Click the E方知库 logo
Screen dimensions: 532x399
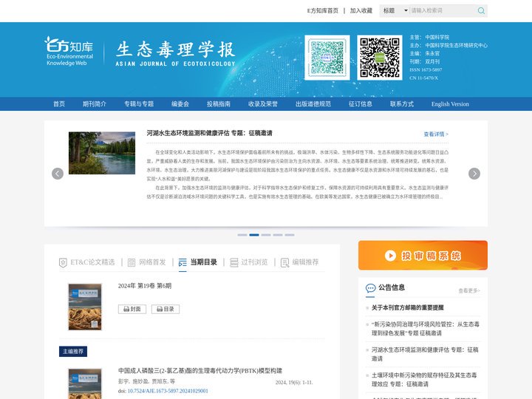69,51
